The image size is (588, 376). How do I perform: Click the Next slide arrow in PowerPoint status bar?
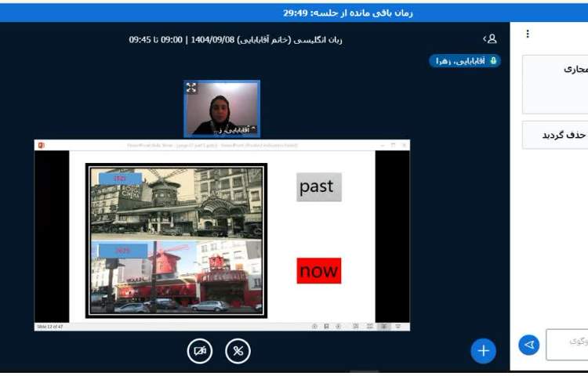click(338, 327)
